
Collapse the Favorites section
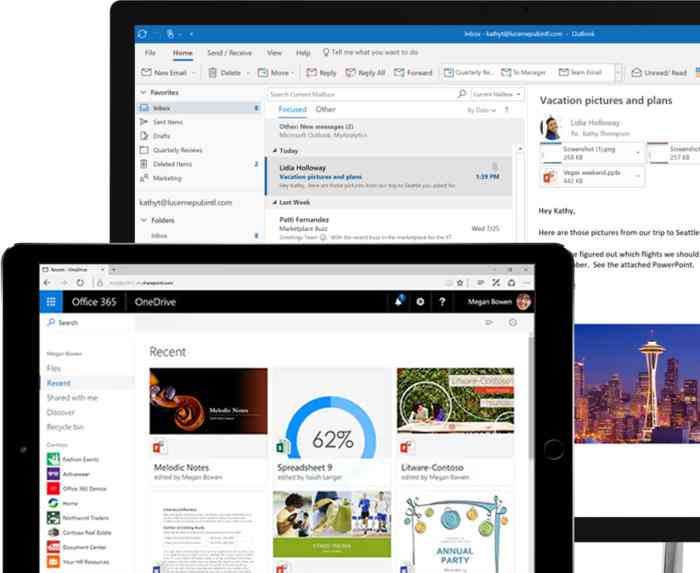click(143, 92)
